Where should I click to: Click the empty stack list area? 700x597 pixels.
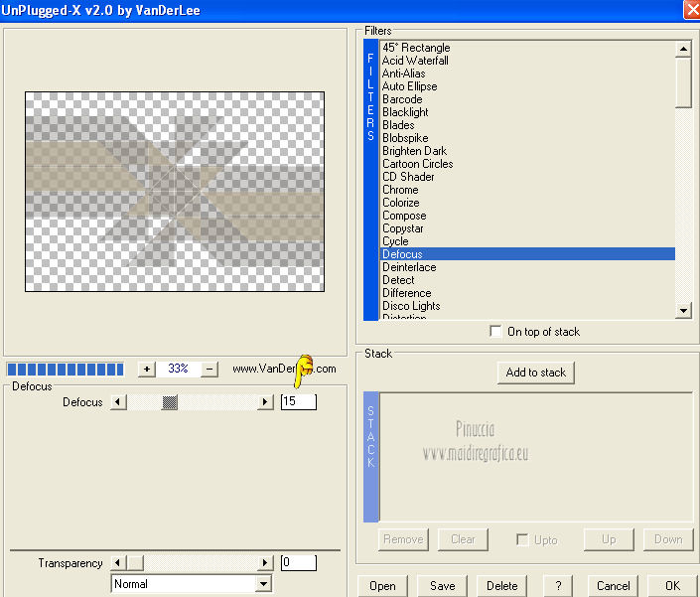536,457
